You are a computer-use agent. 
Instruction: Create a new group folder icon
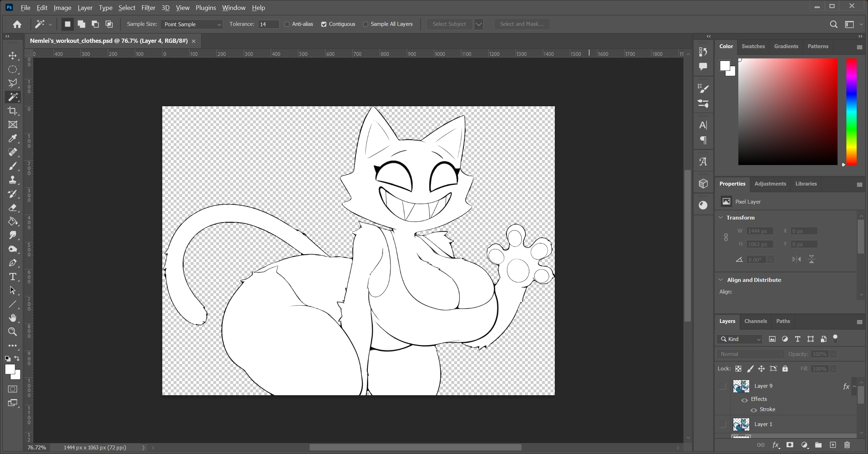[818, 445]
